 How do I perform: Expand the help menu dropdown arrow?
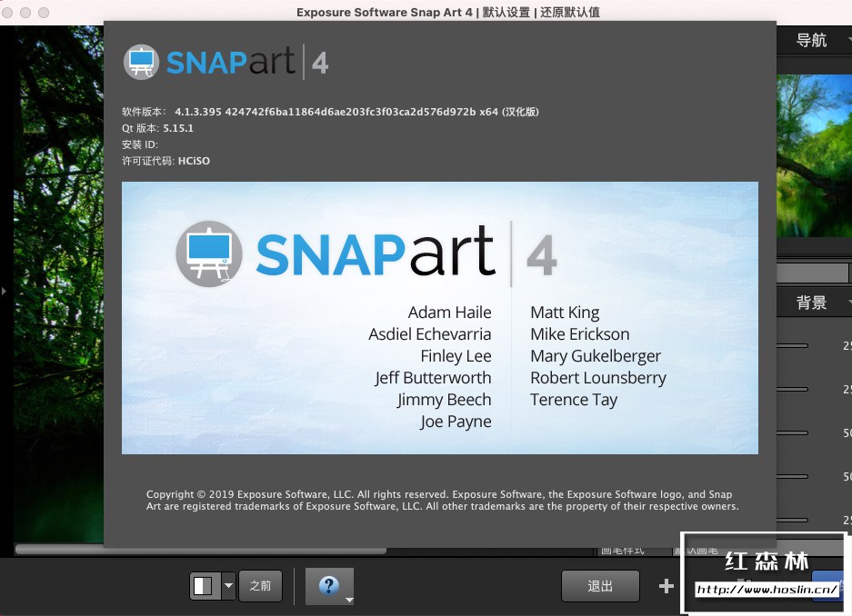[x=349, y=600]
